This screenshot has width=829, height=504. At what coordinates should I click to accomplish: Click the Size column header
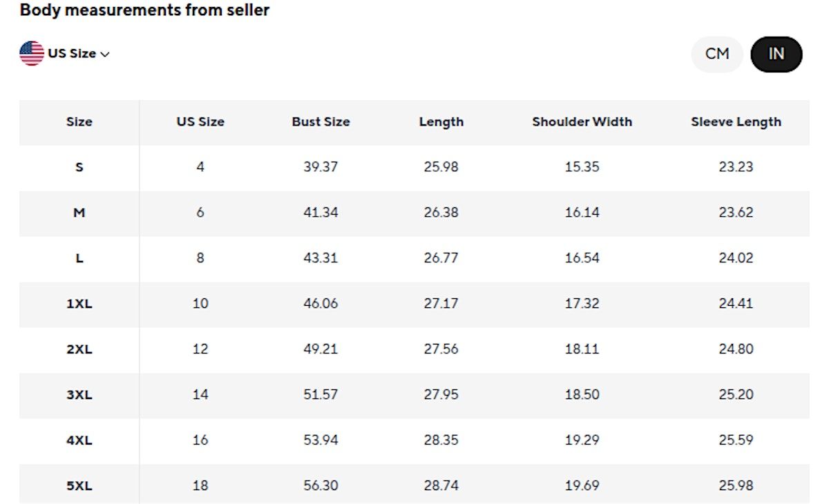(79, 122)
